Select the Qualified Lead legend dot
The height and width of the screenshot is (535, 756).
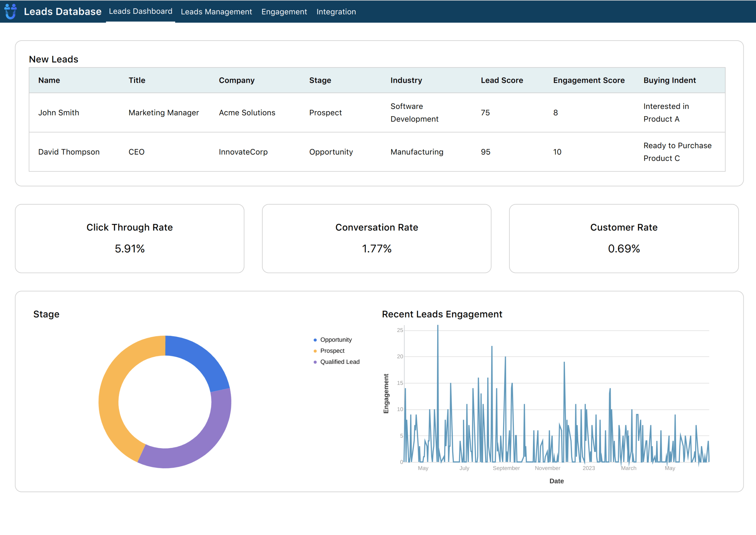tap(315, 361)
